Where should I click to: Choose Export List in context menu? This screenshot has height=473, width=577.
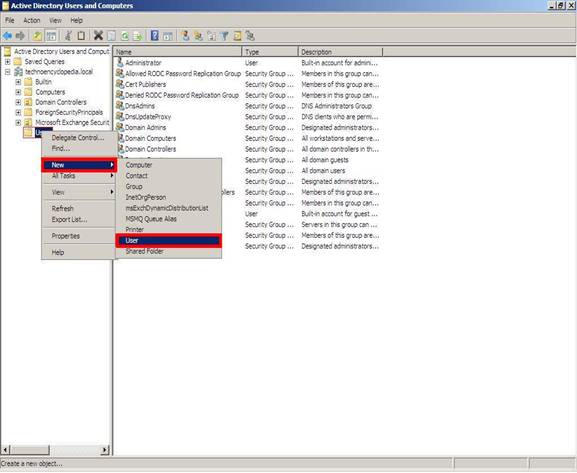click(x=79, y=219)
